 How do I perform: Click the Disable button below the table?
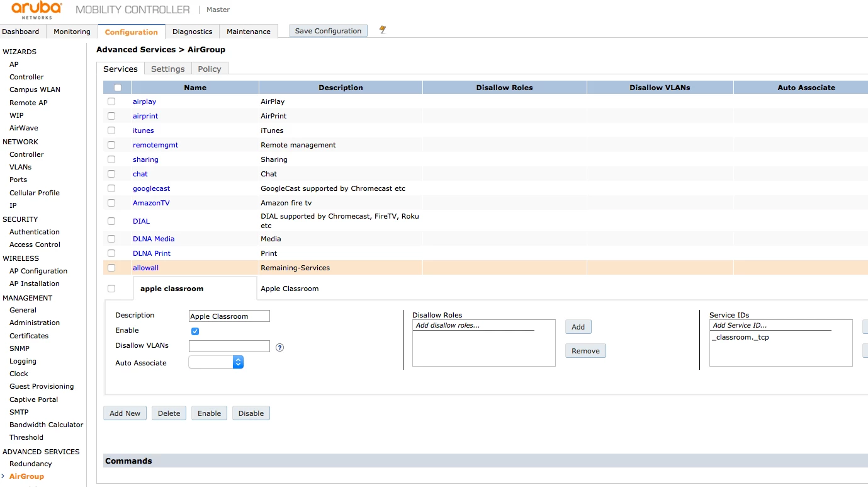251,413
